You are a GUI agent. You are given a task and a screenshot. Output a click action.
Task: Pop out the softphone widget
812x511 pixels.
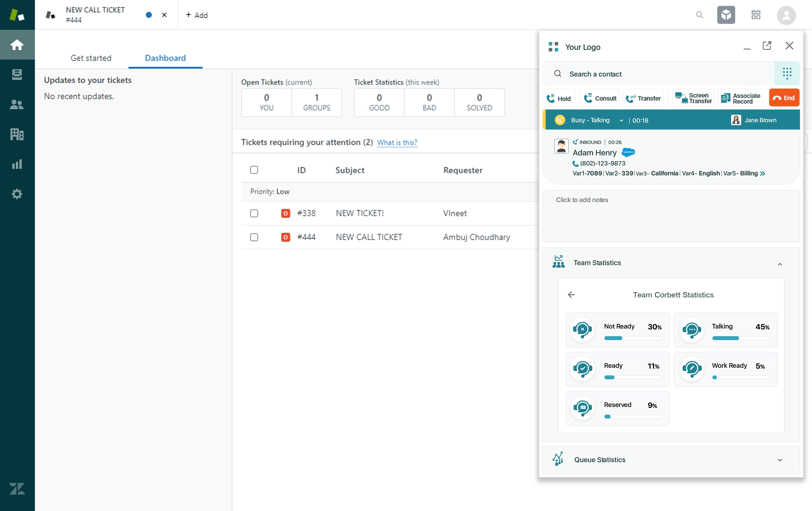point(767,46)
